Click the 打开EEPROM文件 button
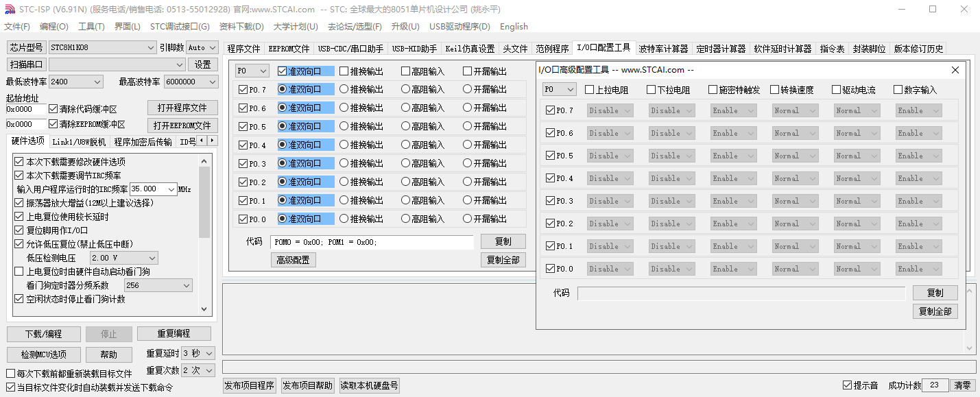The height and width of the screenshot is (397, 980). pyautogui.click(x=182, y=125)
